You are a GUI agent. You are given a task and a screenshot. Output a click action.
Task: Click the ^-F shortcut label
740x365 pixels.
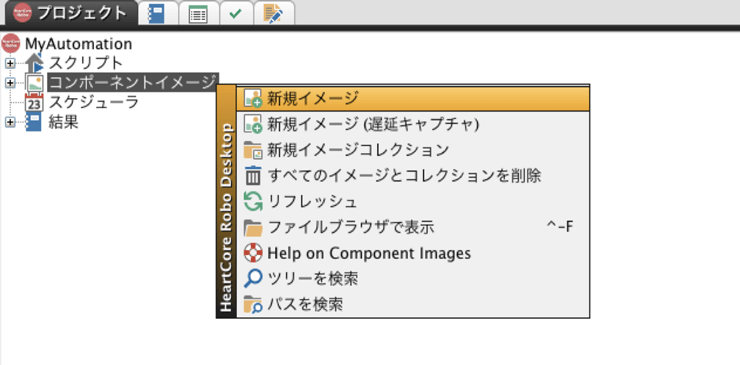(x=560, y=227)
